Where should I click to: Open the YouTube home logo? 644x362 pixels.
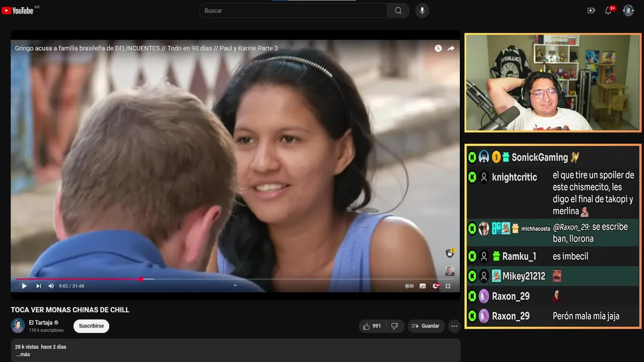(x=18, y=11)
